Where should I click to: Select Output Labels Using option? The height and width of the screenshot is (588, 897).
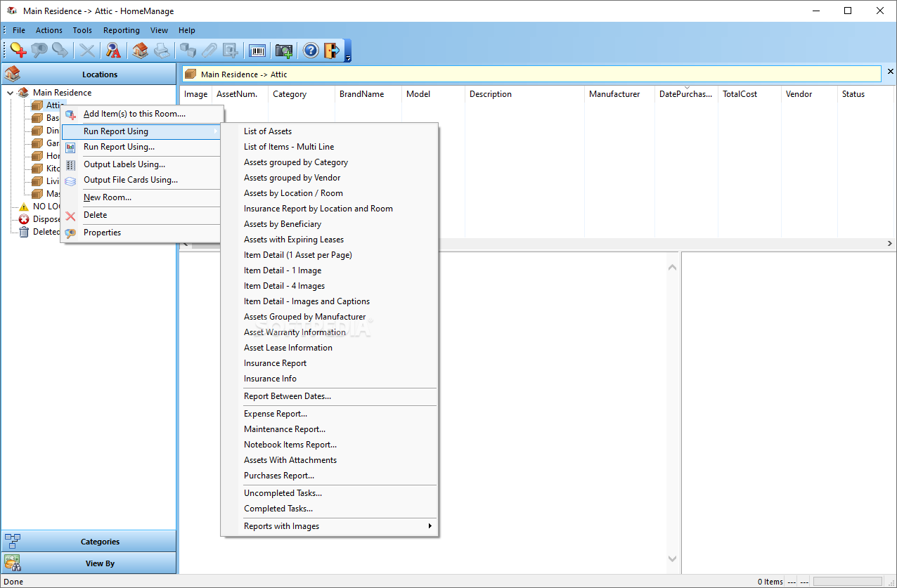(x=141, y=164)
